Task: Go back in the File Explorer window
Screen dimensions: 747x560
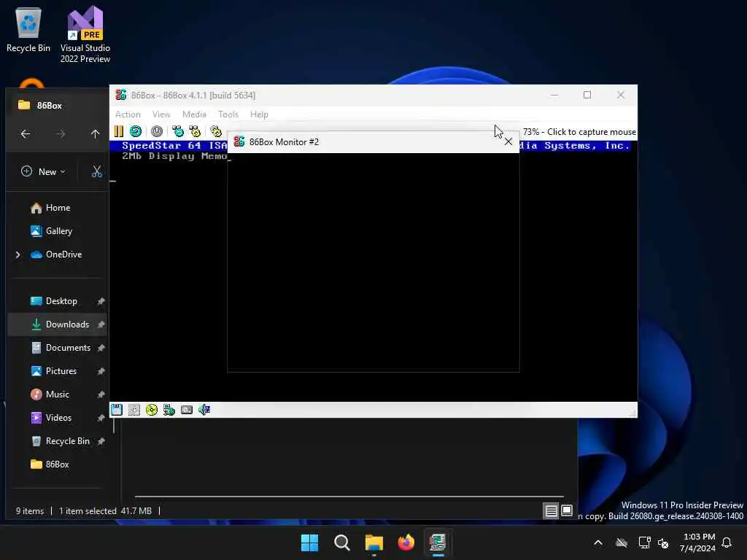Action: coord(26,134)
